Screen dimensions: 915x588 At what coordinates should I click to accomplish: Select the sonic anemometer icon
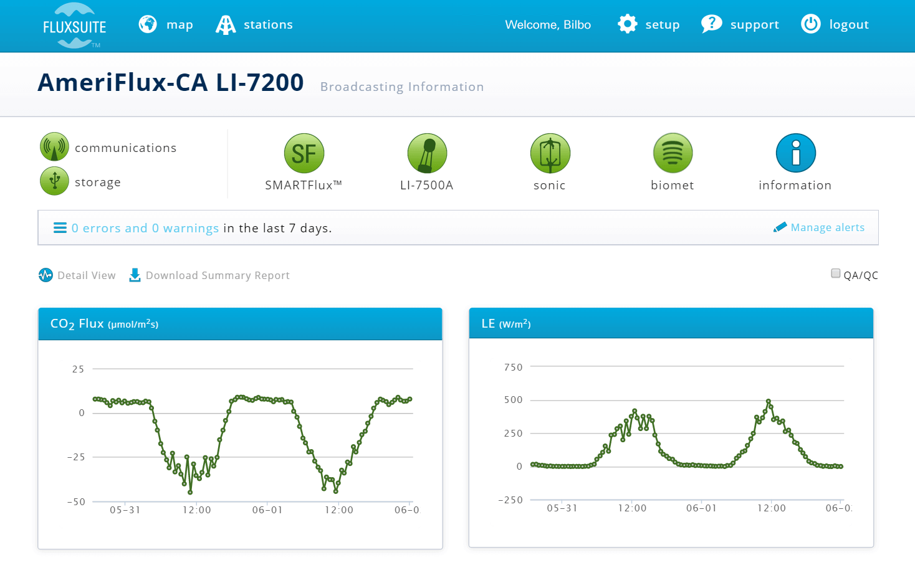click(550, 153)
